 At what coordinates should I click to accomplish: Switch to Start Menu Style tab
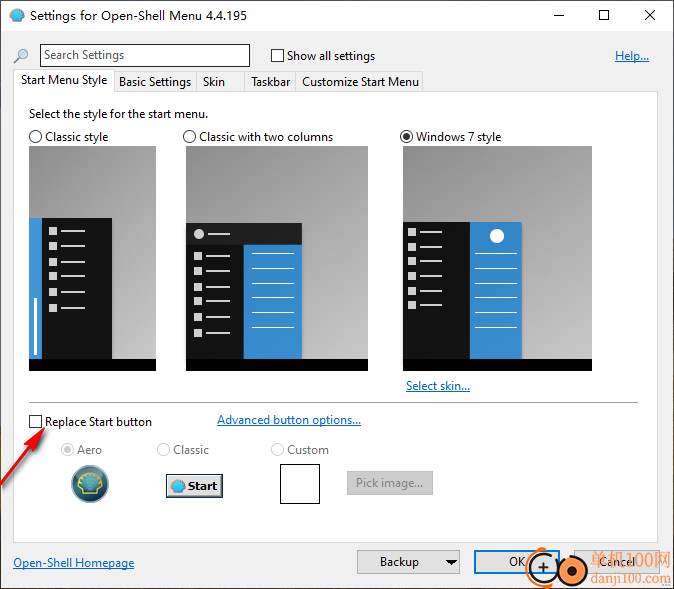64,80
